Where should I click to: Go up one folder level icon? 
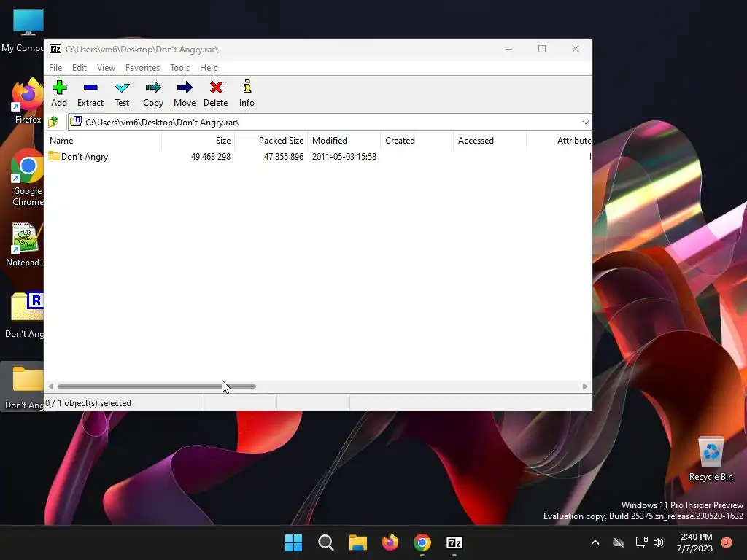[53, 122]
